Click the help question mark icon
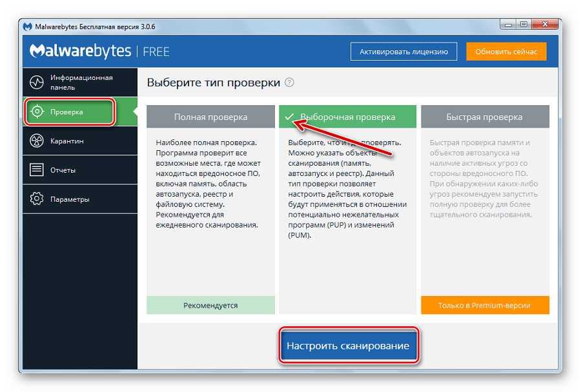 289,83
